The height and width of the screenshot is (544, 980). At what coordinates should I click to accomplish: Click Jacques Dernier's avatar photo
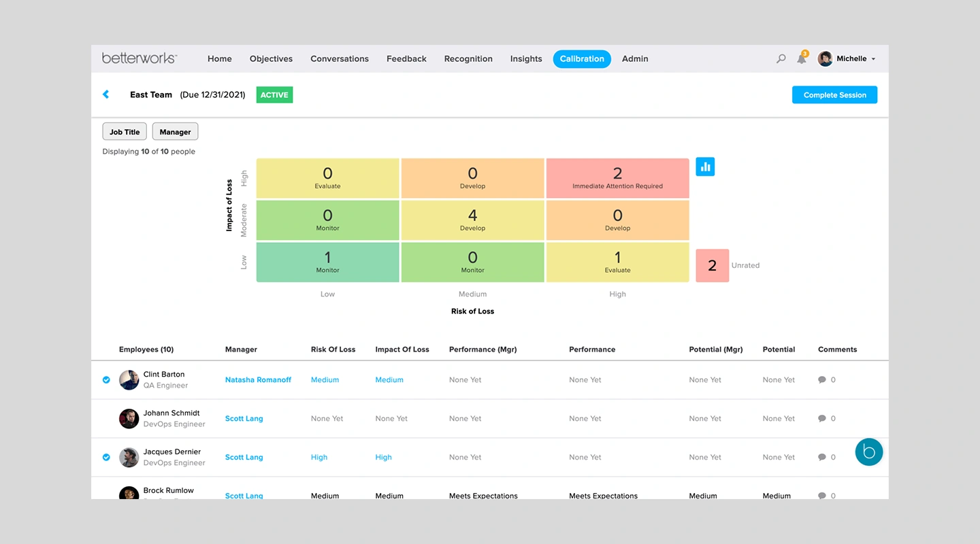click(129, 458)
